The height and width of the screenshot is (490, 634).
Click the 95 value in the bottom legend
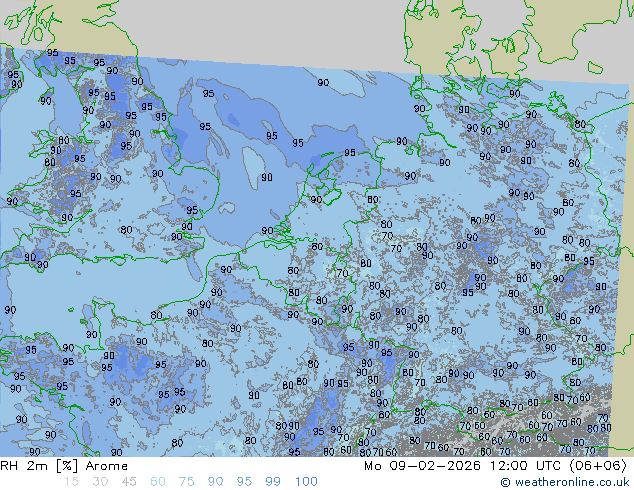245,482
